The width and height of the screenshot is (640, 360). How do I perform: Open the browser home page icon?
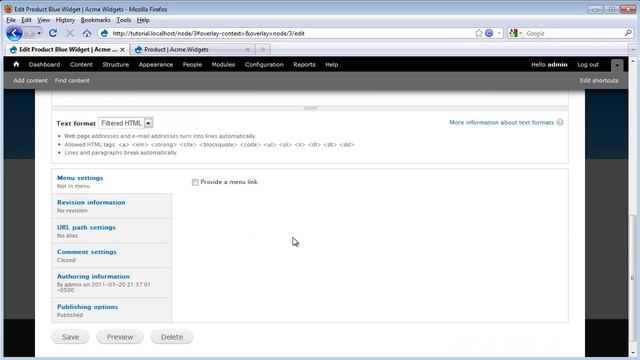(87, 33)
